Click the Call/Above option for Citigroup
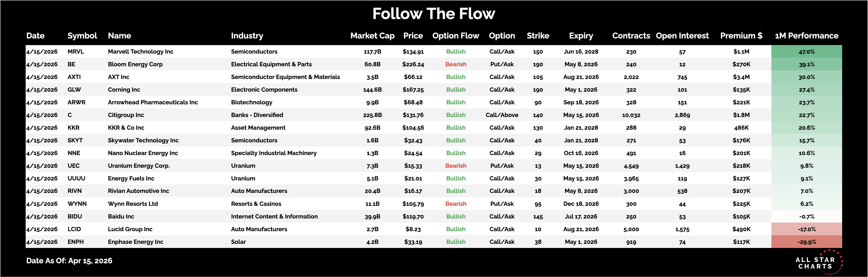 click(502, 115)
